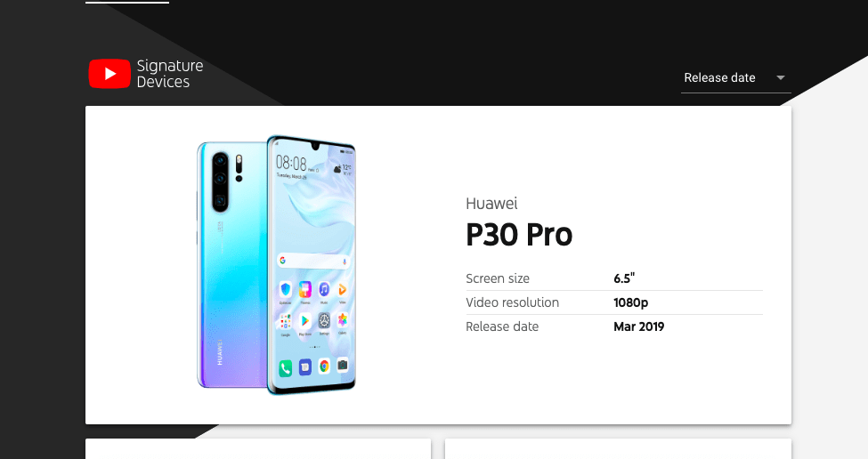Screen dimensions: 868x459
Task: Click the Huawei P30 Pro phone image
Action: 276,265
